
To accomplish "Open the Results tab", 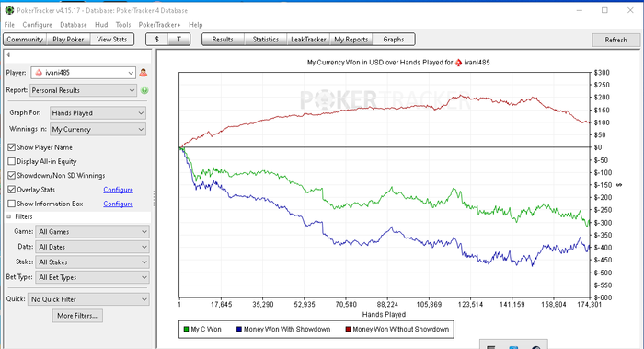I will [223, 40].
